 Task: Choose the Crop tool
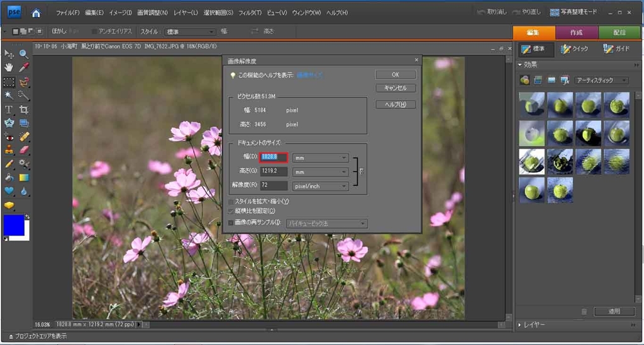click(x=24, y=110)
